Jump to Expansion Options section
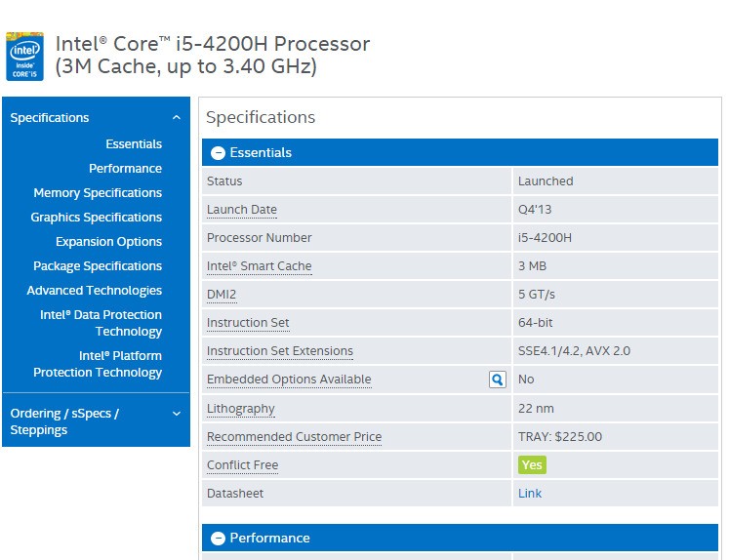 pyautogui.click(x=108, y=242)
